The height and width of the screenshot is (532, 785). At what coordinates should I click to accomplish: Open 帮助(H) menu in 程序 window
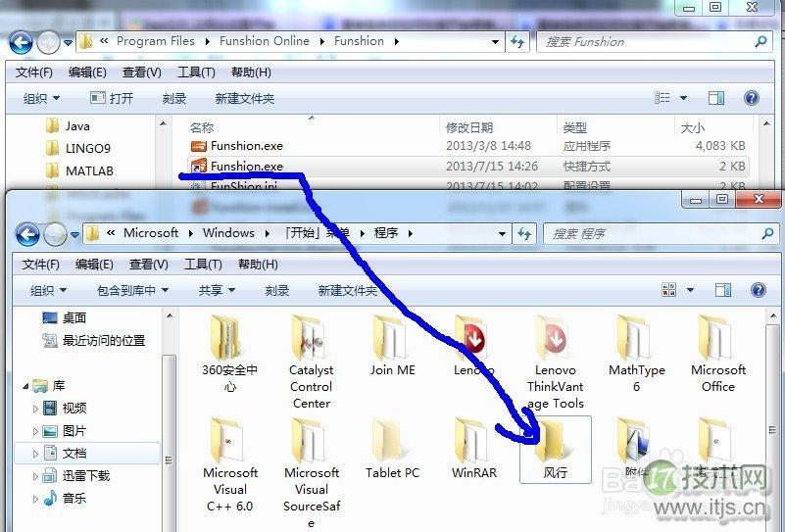[258, 265]
